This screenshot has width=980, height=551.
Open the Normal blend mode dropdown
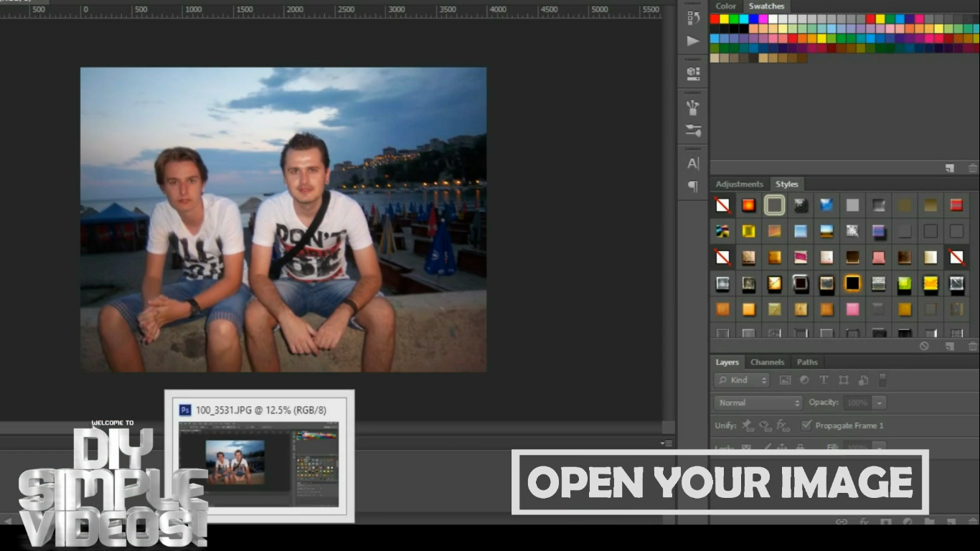(758, 402)
